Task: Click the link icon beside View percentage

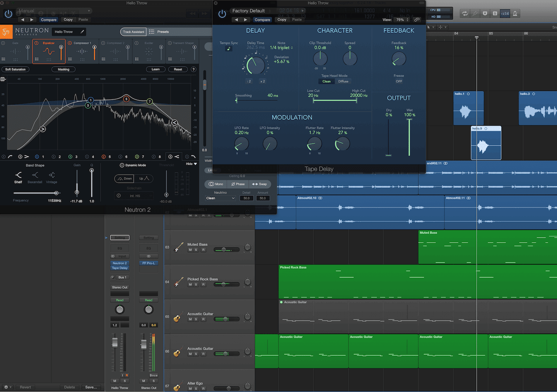Action: click(x=417, y=19)
